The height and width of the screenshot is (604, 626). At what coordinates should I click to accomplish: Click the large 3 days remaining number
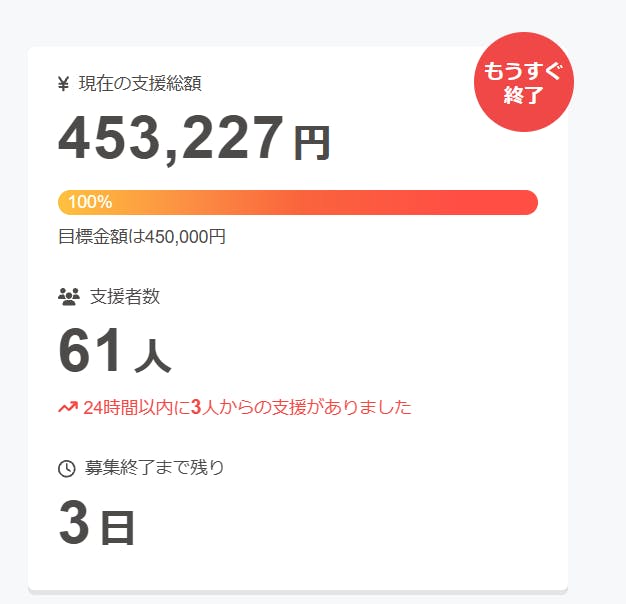[75, 523]
